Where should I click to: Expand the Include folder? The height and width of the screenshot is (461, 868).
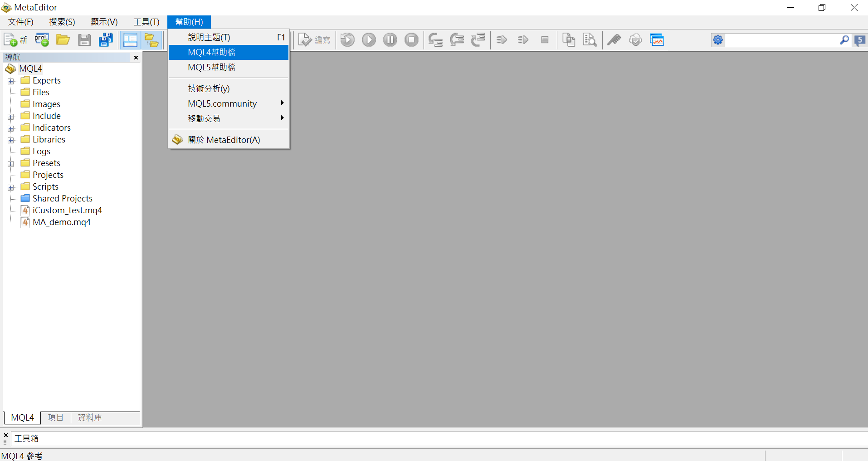[x=11, y=117]
